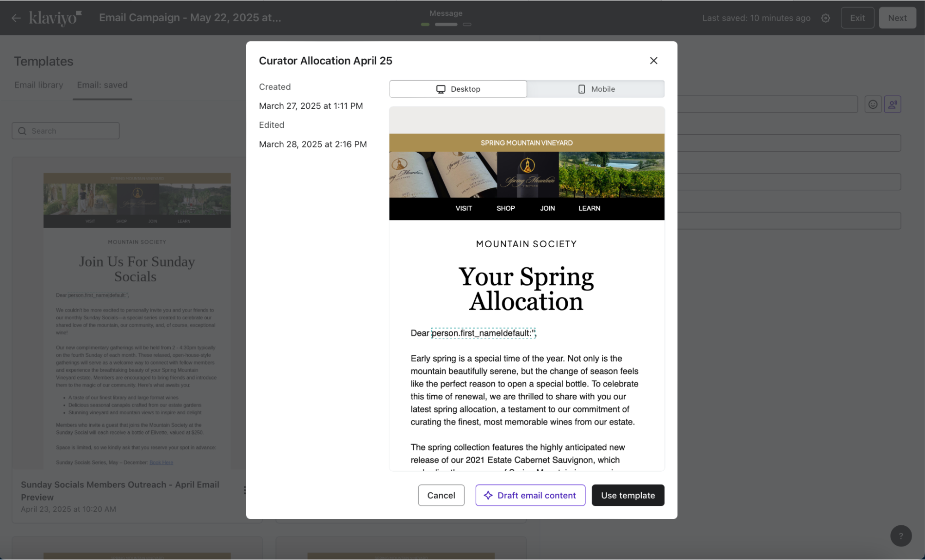Click Cancel in the template dialog
Viewport: 925px width, 560px height.
click(x=441, y=495)
